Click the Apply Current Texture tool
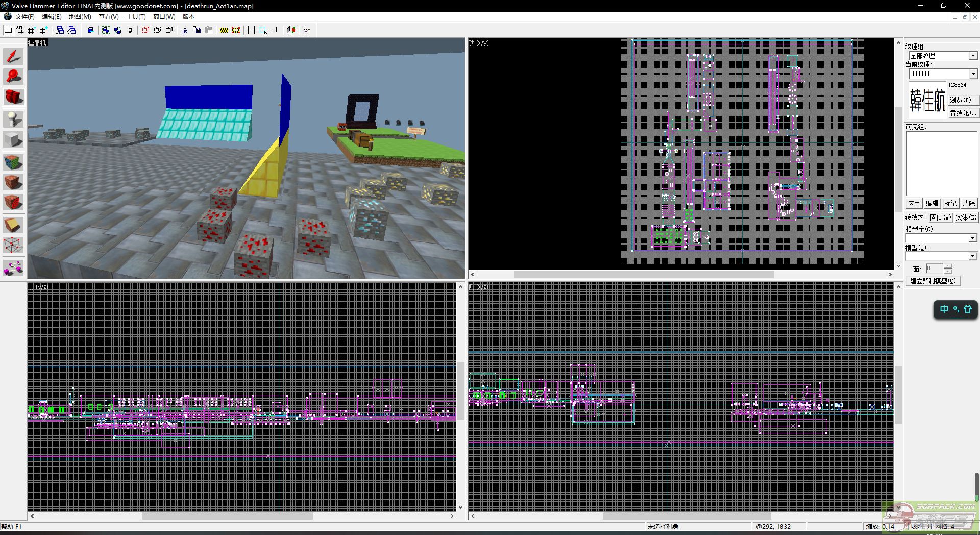980x535 pixels. click(13, 182)
